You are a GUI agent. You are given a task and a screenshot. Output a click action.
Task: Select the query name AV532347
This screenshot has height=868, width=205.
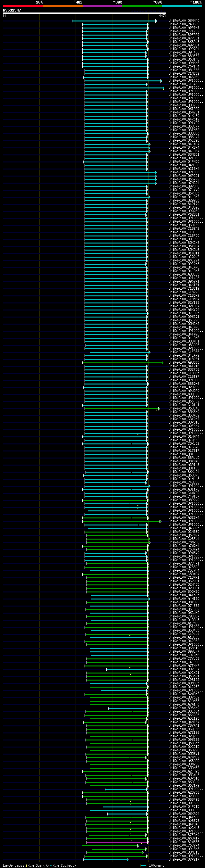(12, 11)
